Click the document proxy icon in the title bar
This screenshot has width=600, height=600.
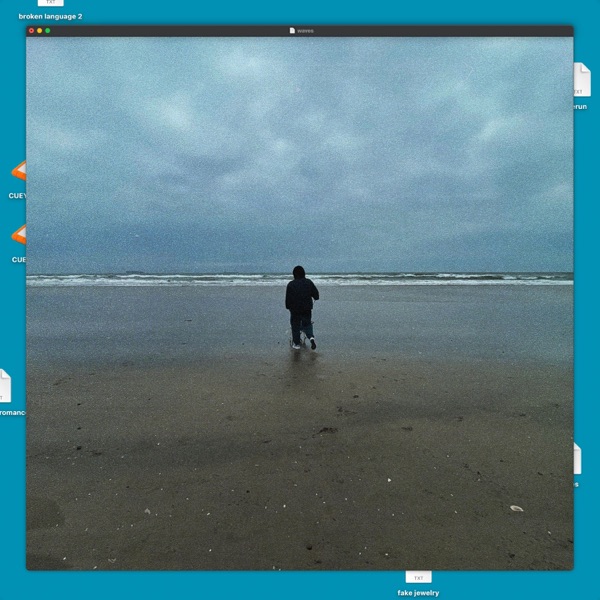point(292,31)
